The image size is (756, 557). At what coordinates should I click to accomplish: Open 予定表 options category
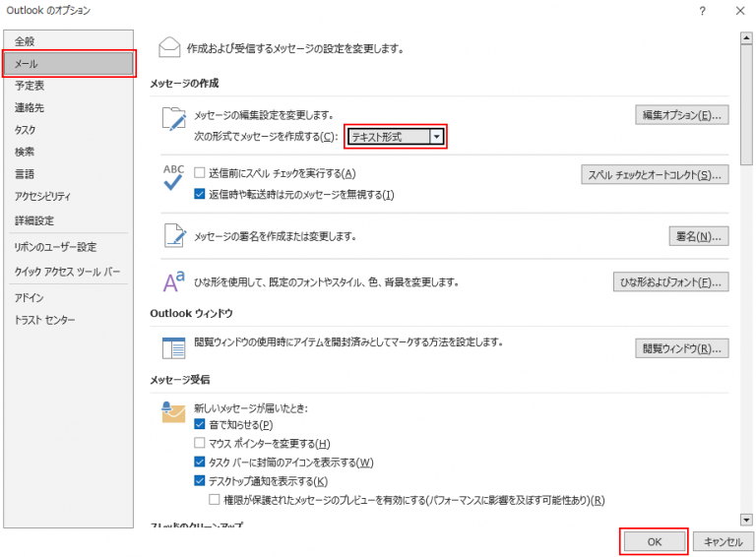tap(69, 86)
